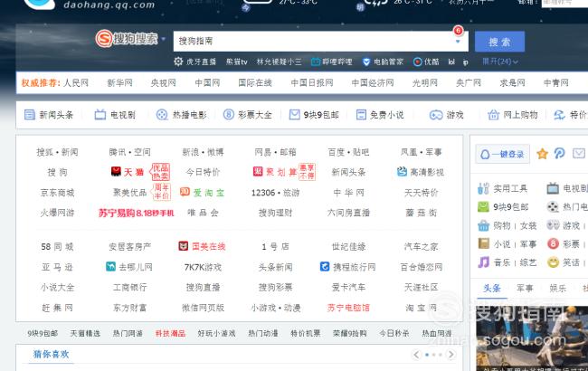The height and width of the screenshot is (371, 588).
Task: Open the 免费小说 book icon
Action: (x=361, y=115)
